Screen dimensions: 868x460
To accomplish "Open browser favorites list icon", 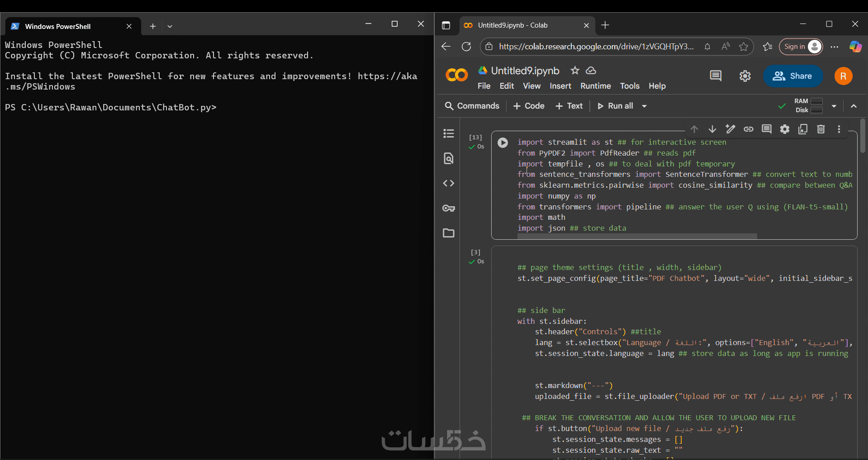I will 768,47.
